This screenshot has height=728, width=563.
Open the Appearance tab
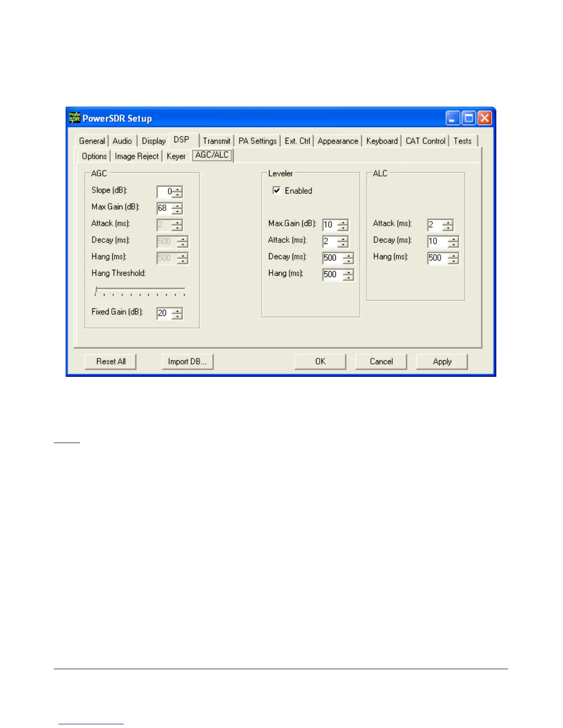coord(338,141)
